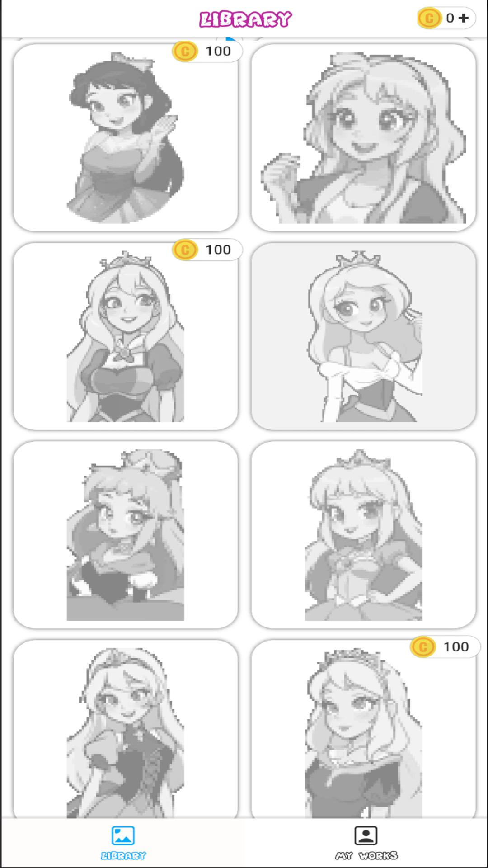Tap the coin icon on puffy-sleeve princess
This screenshot has height=868, width=488.
coord(185,250)
